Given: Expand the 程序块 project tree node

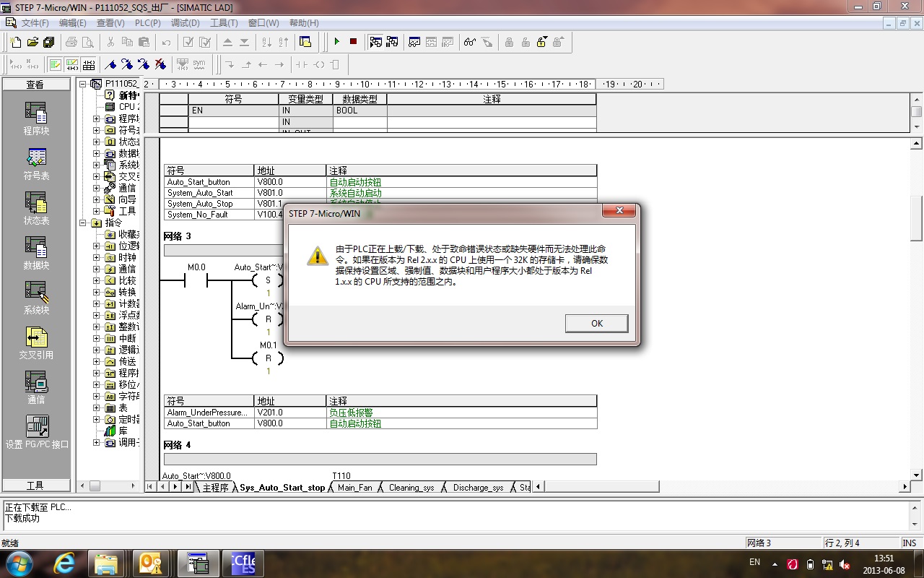Looking at the screenshot, I should (97, 118).
